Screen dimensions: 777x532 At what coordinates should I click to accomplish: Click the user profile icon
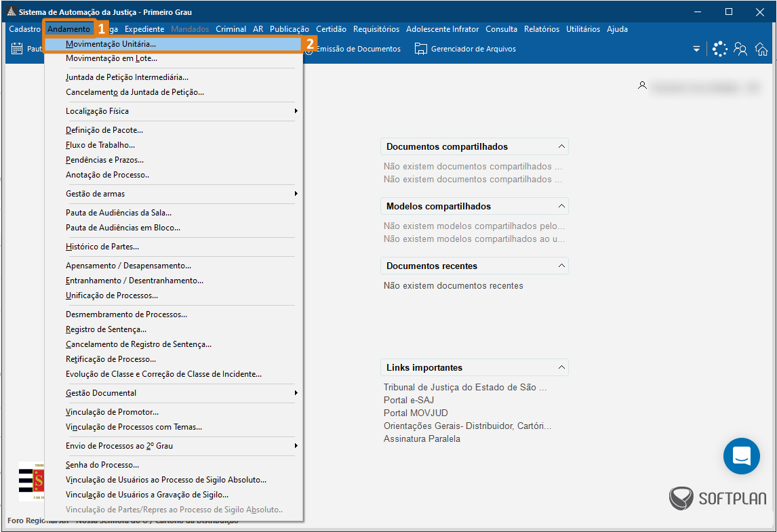point(642,85)
